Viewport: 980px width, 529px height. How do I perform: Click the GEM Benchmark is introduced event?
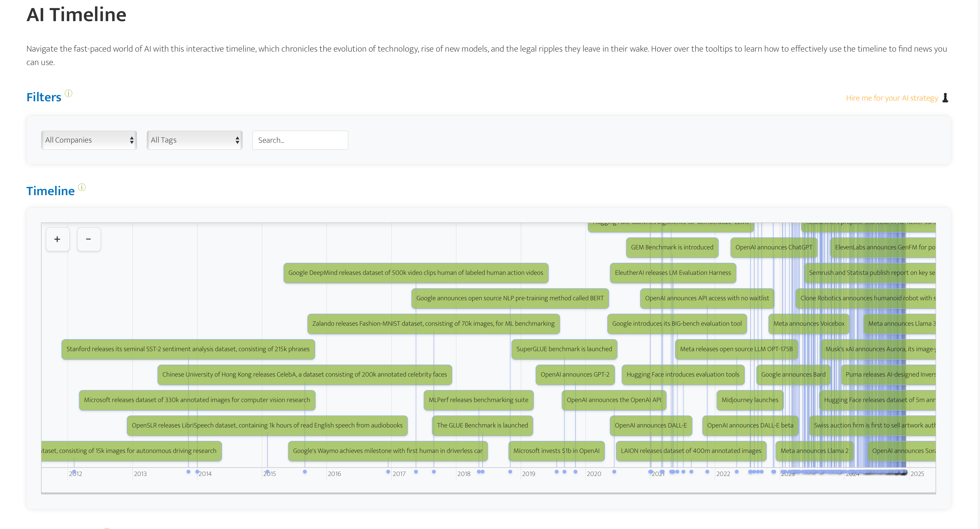point(672,247)
